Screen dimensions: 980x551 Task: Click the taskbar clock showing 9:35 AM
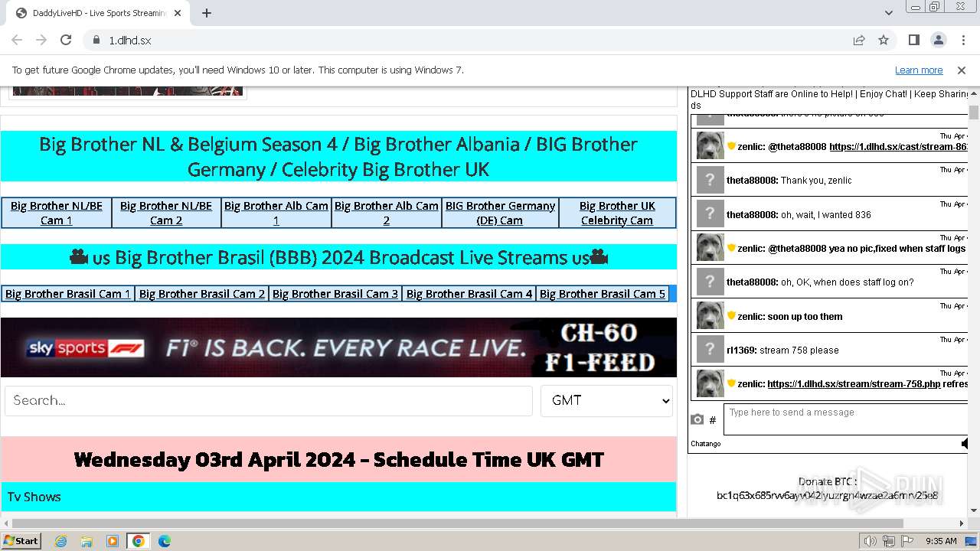941,541
